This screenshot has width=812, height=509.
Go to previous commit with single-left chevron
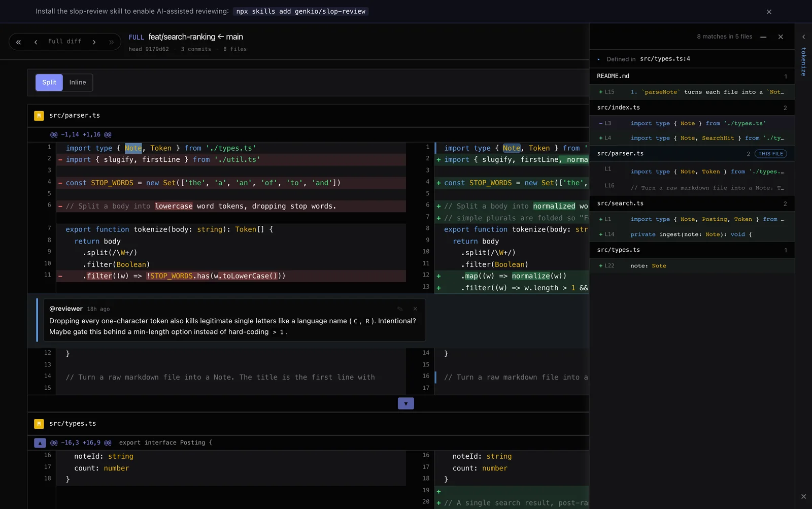pyautogui.click(x=36, y=42)
